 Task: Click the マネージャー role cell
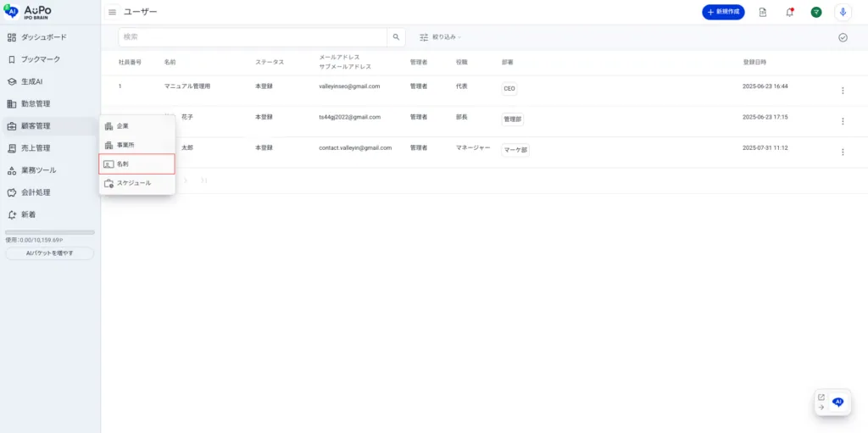pyautogui.click(x=473, y=147)
